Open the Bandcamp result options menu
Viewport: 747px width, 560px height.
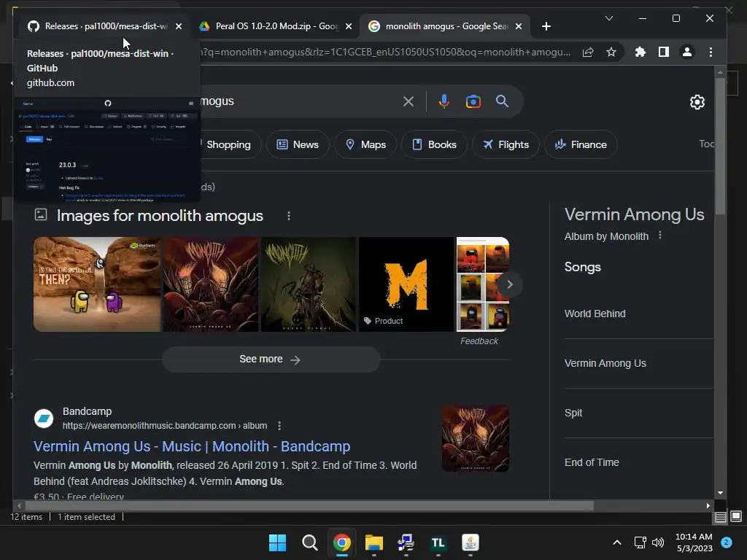279,426
